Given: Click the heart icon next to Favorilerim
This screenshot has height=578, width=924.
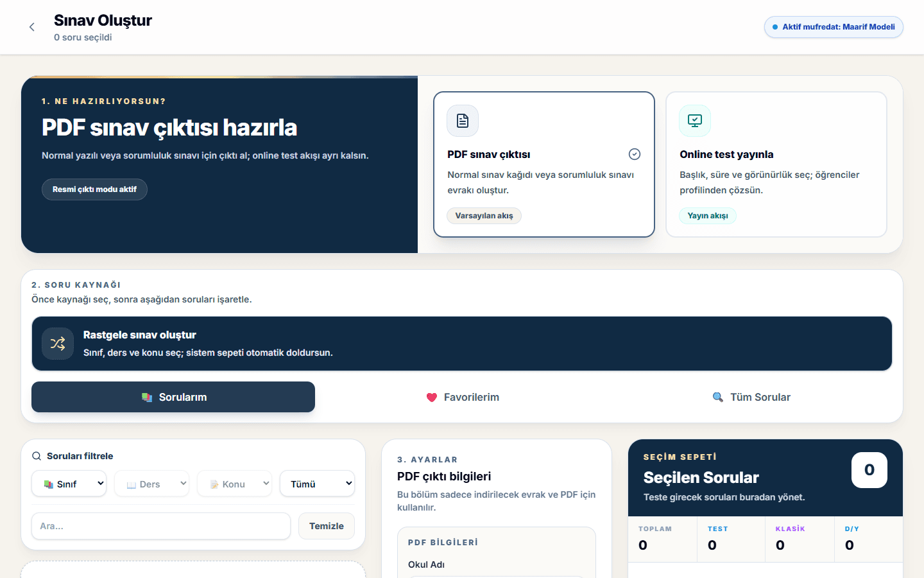Looking at the screenshot, I should tap(432, 398).
